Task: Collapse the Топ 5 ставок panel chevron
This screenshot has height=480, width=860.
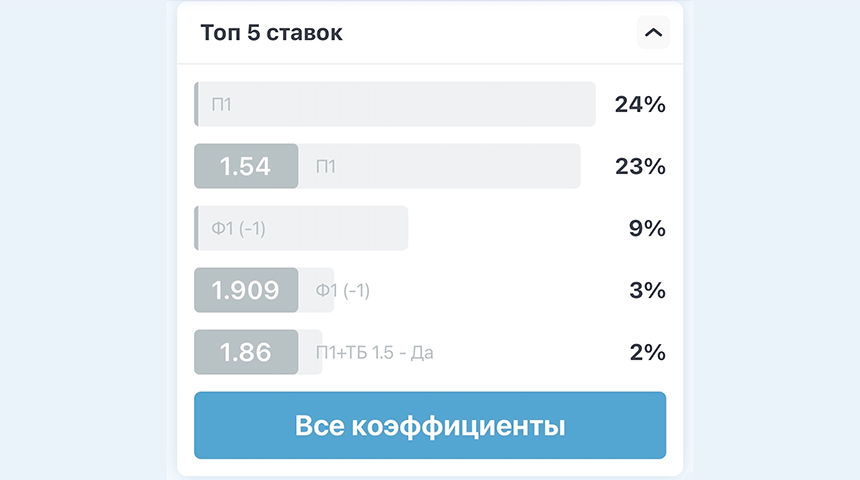Action: (x=653, y=32)
